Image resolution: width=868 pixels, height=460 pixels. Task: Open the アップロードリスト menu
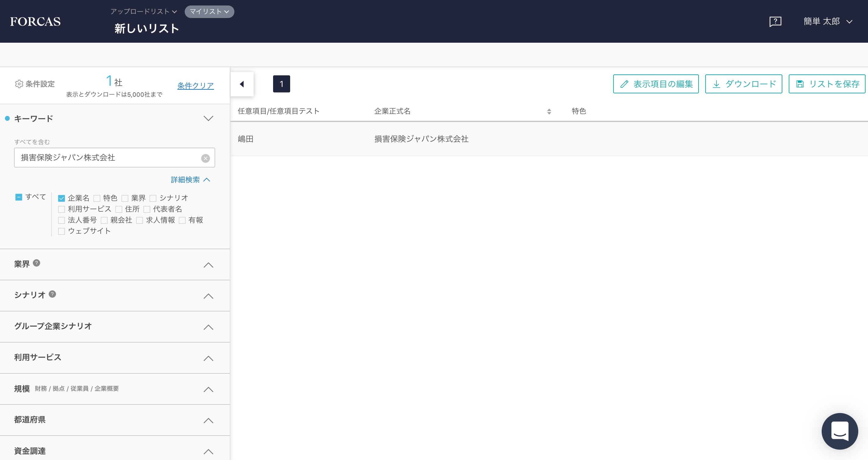click(x=144, y=12)
